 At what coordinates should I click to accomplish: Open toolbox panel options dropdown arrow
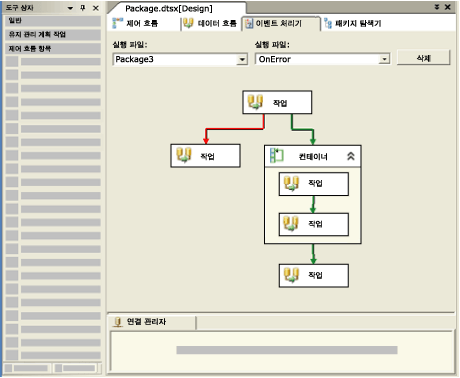pos(70,8)
